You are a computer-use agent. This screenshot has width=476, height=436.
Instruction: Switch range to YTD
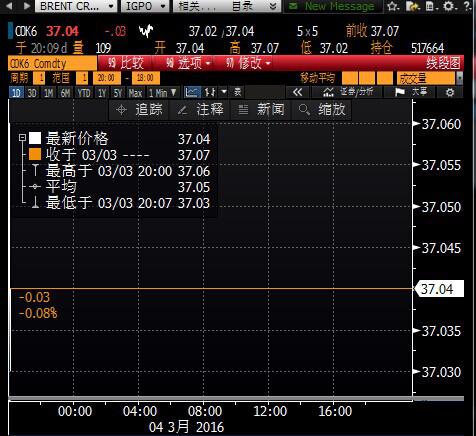(x=83, y=93)
